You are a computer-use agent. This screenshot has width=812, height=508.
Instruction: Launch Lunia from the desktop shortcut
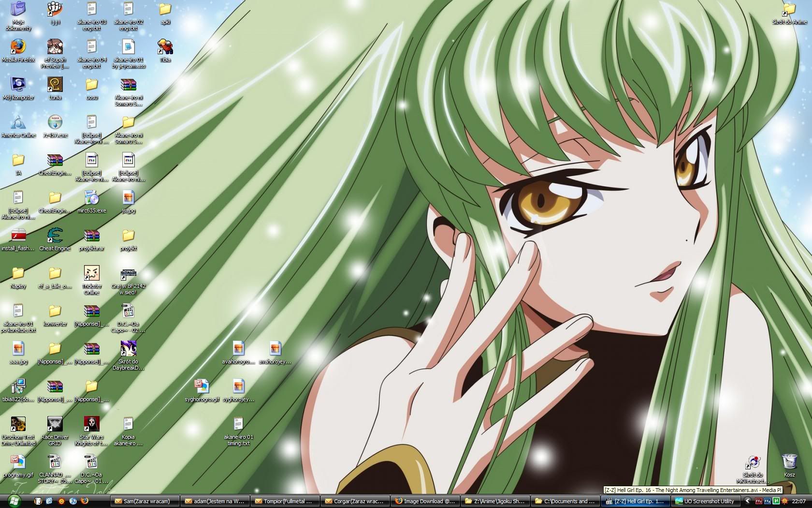point(55,89)
